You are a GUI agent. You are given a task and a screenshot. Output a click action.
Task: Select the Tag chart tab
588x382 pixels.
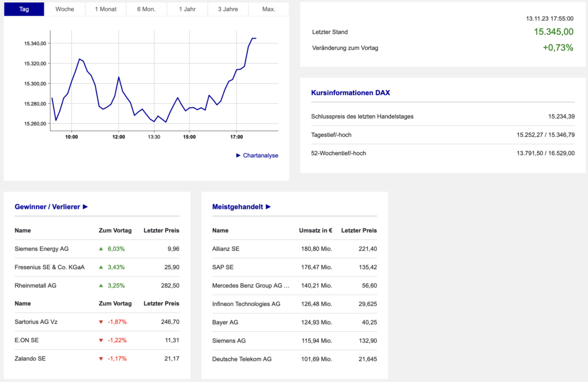(24, 9)
